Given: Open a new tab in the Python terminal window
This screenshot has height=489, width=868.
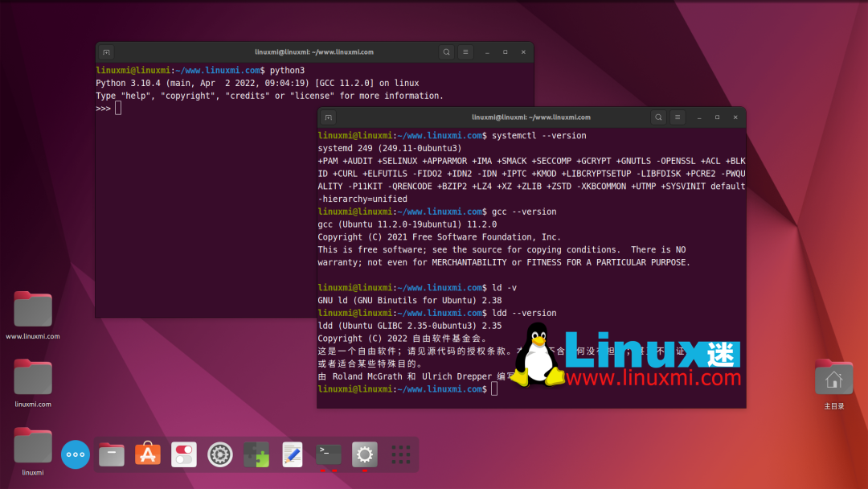Looking at the screenshot, I should 106,51.
